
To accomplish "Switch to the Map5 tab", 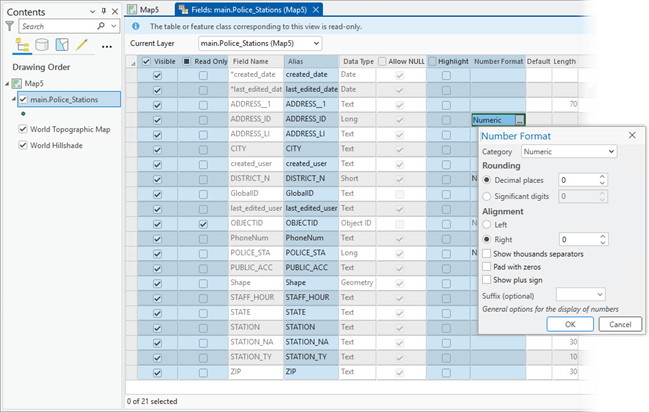I will click(149, 8).
